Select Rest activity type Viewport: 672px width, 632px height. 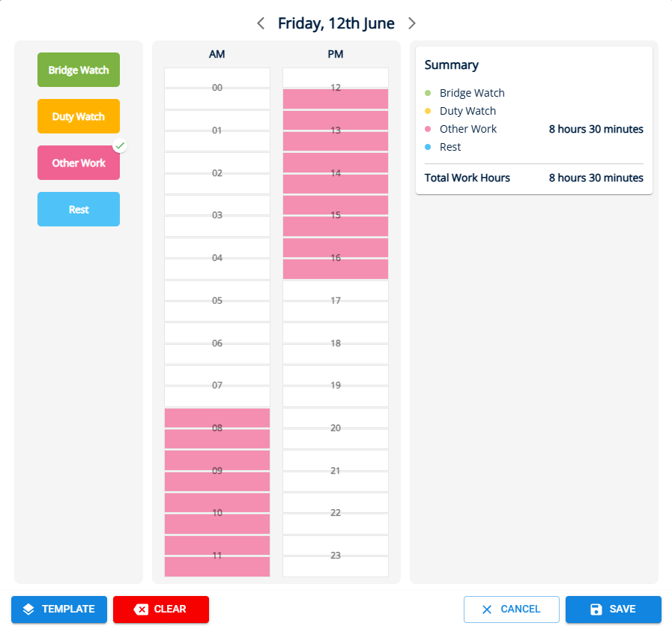pos(79,209)
